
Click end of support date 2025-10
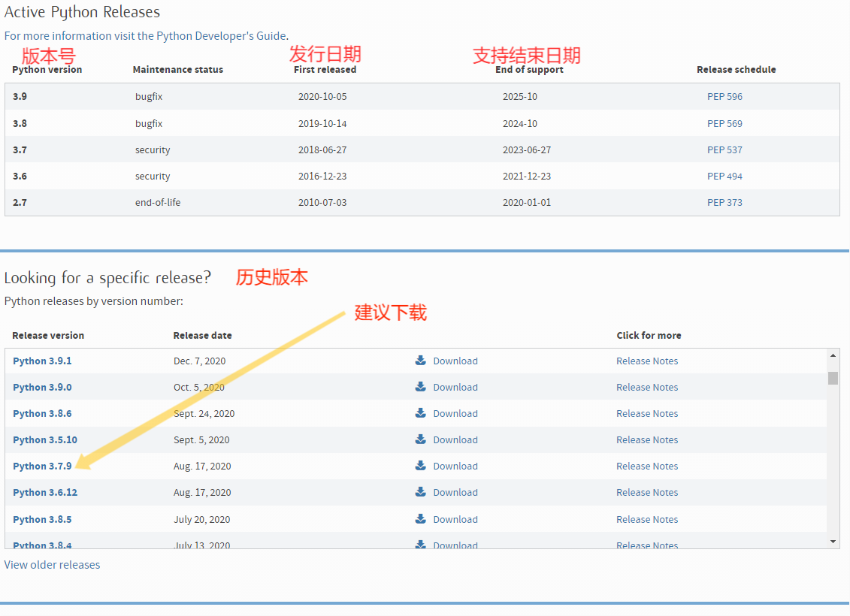click(x=520, y=96)
